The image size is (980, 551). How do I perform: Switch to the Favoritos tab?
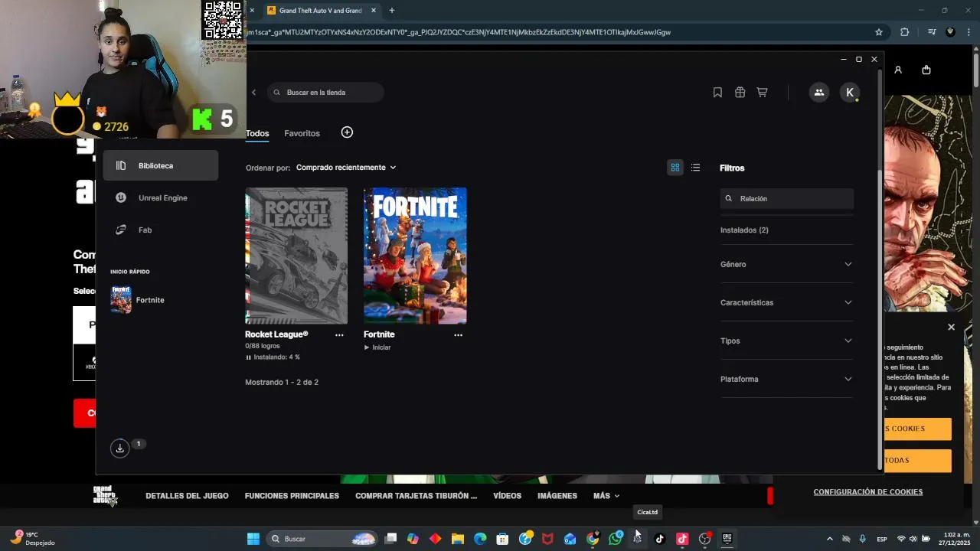[x=302, y=133]
